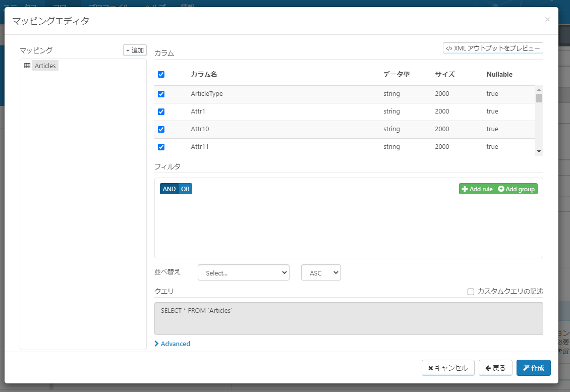Image resolution: width=570 pixels, height=392 pixels.
Task: Click the table icon beside Articles mapping
Action: (x=27, y=66)
